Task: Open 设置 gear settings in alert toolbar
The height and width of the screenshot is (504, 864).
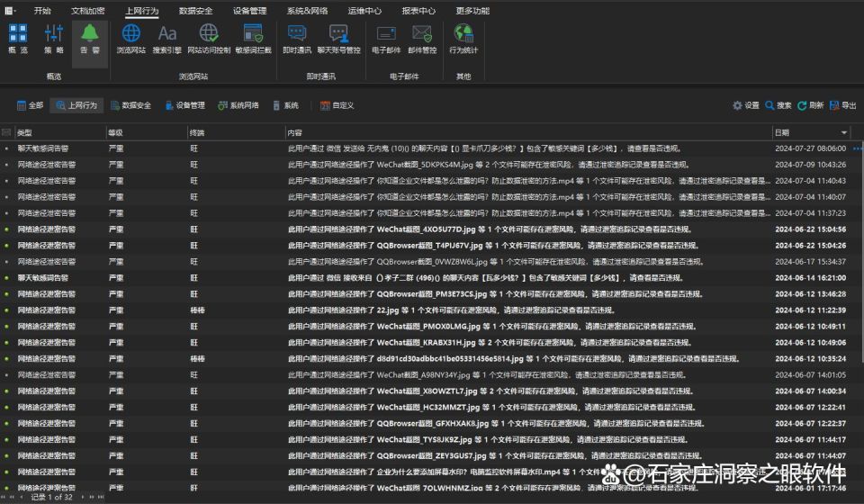Action: coord(745,105)
